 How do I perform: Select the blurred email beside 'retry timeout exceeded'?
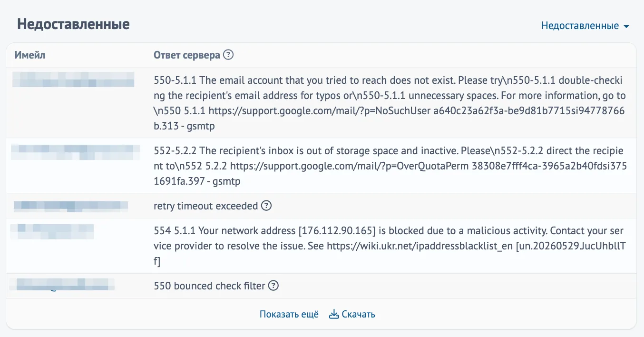pos(71,206)
